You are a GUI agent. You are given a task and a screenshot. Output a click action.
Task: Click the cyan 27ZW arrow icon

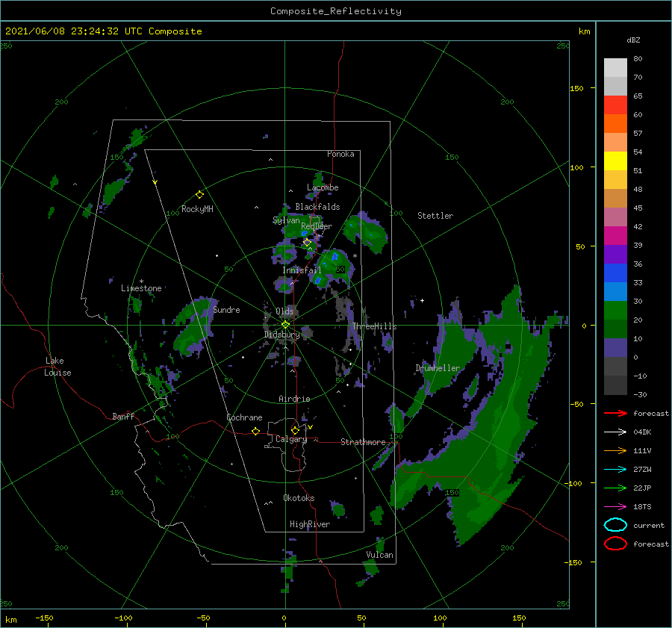pos(615,470)
